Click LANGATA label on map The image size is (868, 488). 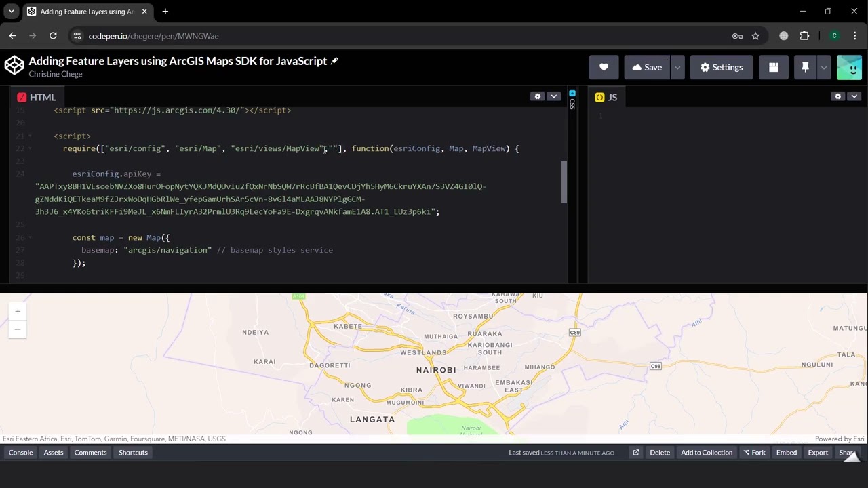(372, 420)
